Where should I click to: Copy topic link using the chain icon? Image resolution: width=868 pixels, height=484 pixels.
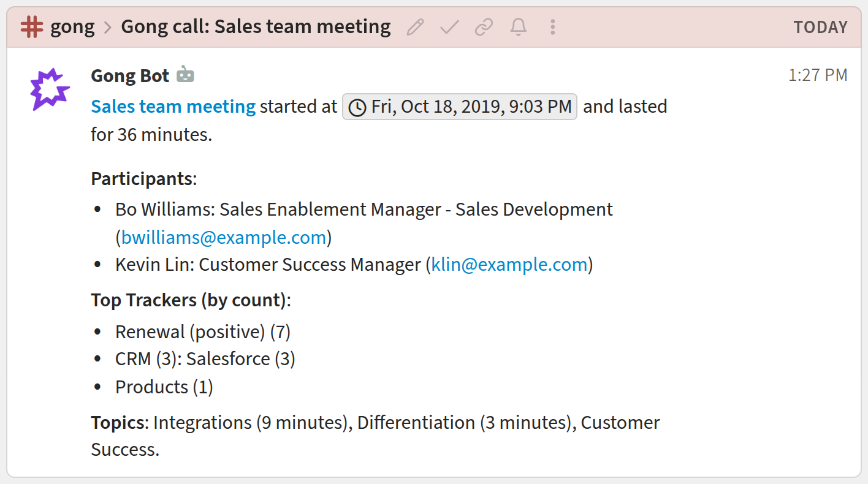[x=484, y=27]
